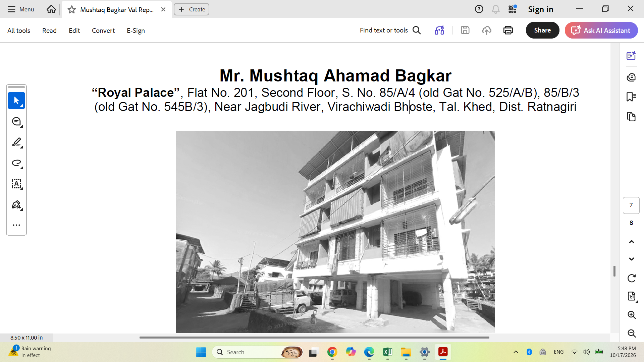Zoom out of the document
The image size is (644, 362).
tap(632, 333)
